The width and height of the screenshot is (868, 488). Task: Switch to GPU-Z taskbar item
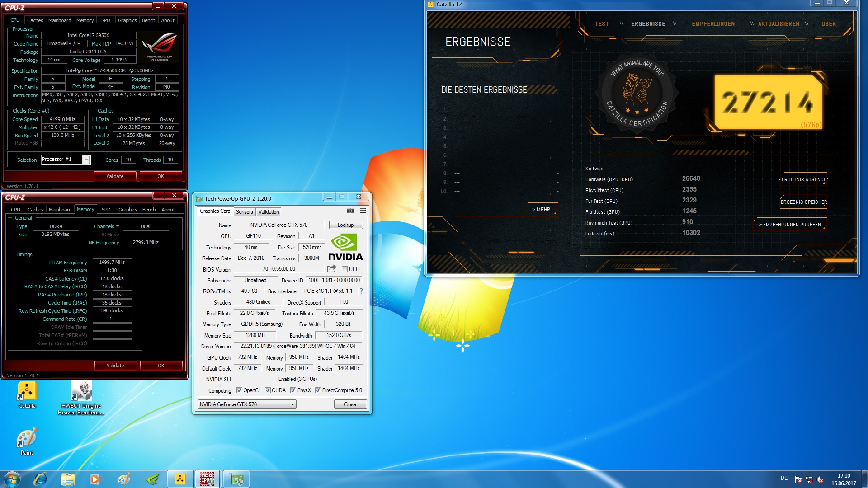coord(236,479)
